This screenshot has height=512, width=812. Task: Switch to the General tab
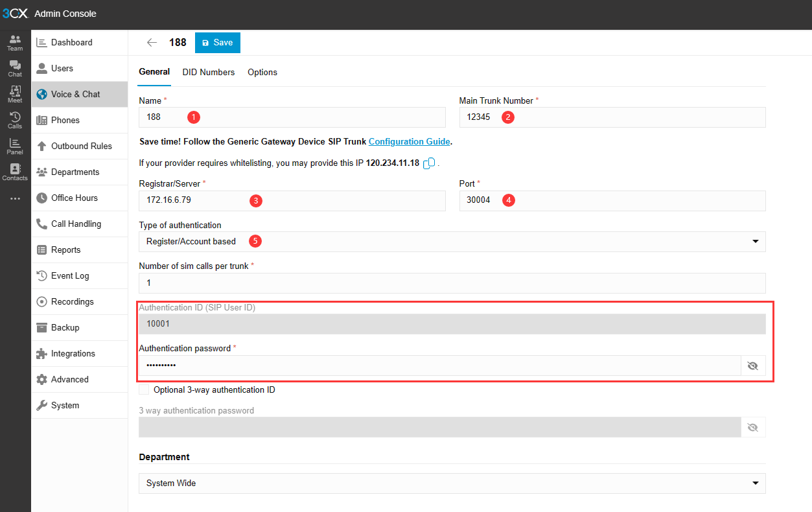pos(154,72)
